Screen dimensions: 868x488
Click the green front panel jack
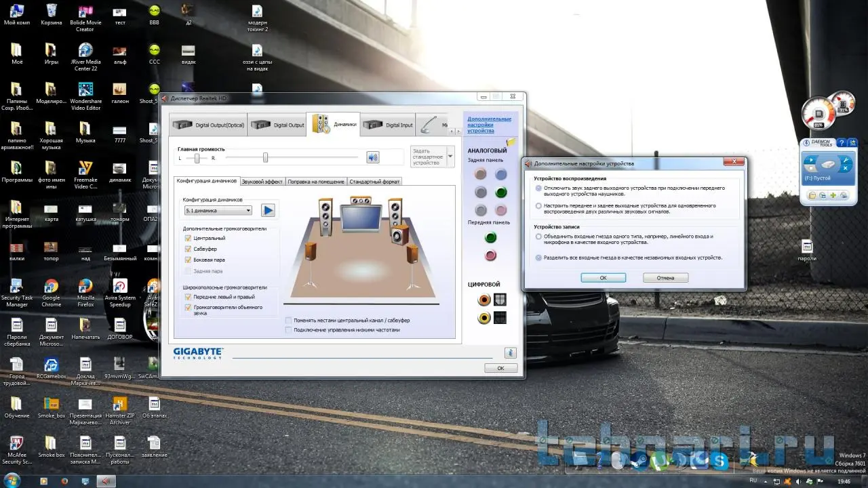pyautogui.click(x=490, y=238)
